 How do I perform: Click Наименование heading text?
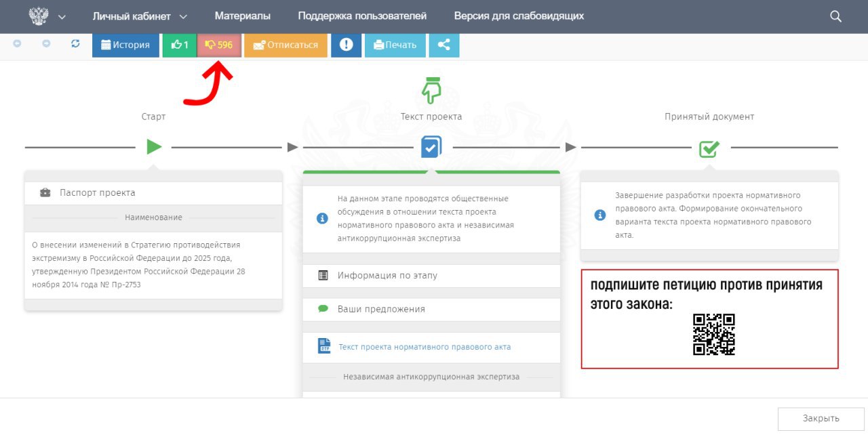pos(153,217)
